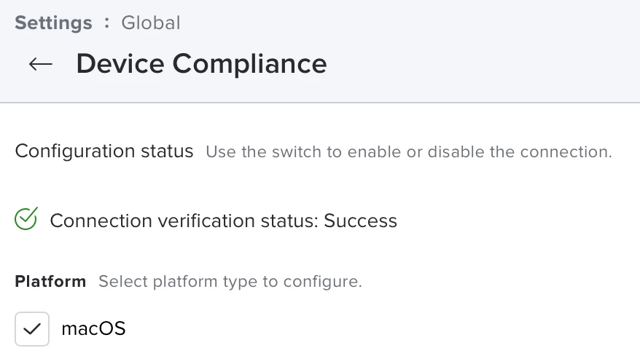Screen dimensions: 640x364
Task: Click the green connection success check icon
Action: point(26,218)
